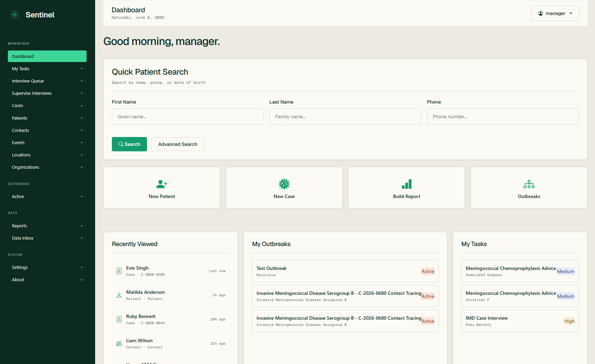
Task: Click the arrow icon next to Data Inbox
Action: 81,238
